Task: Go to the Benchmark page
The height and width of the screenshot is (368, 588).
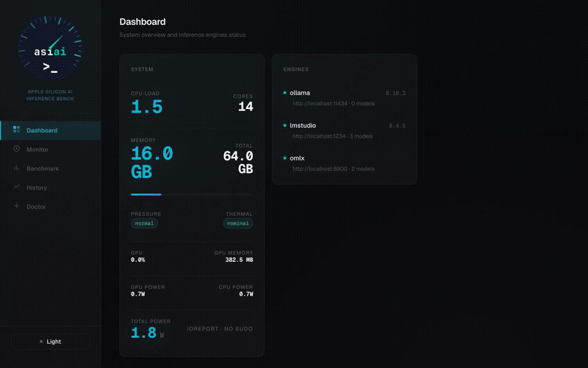Action: [x=50, y=169]
